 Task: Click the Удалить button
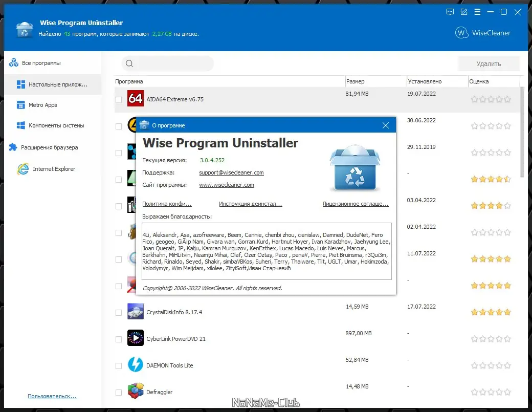pos(489,64)
